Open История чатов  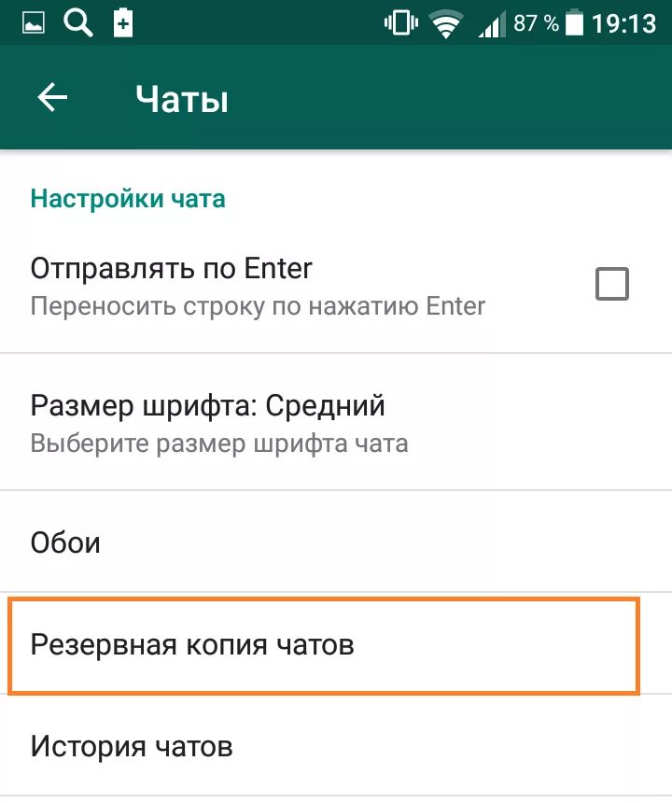click(336, 747)
